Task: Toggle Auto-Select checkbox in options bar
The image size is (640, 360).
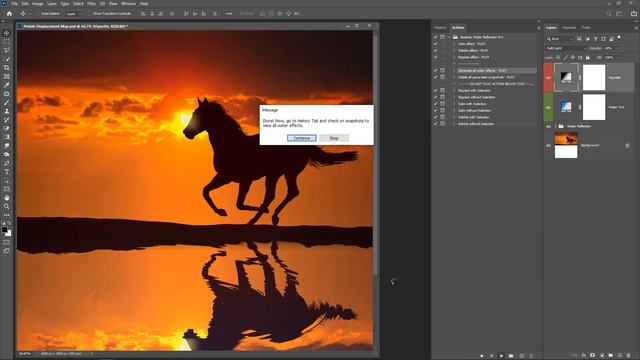Action: (x=39, y=13)
